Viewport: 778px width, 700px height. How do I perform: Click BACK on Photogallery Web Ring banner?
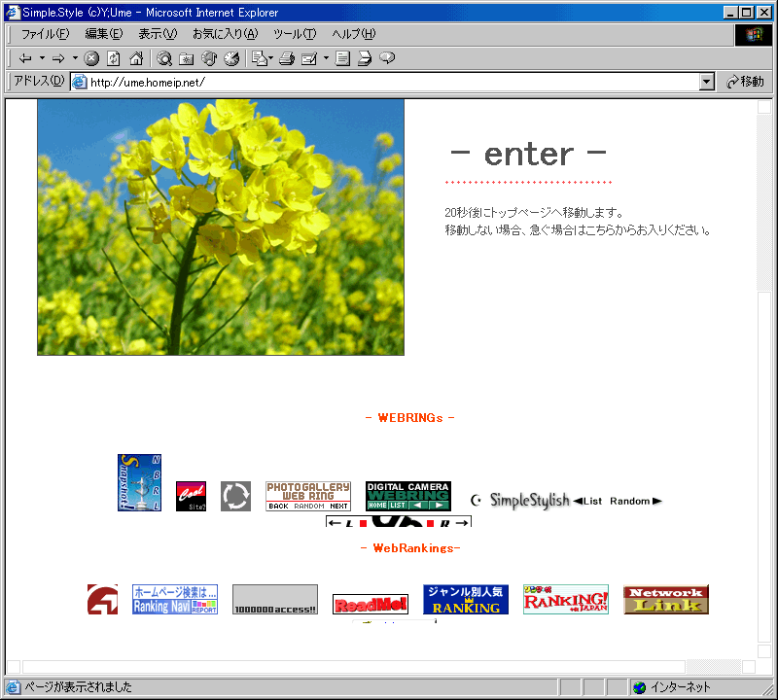click(x=278, y=506)
